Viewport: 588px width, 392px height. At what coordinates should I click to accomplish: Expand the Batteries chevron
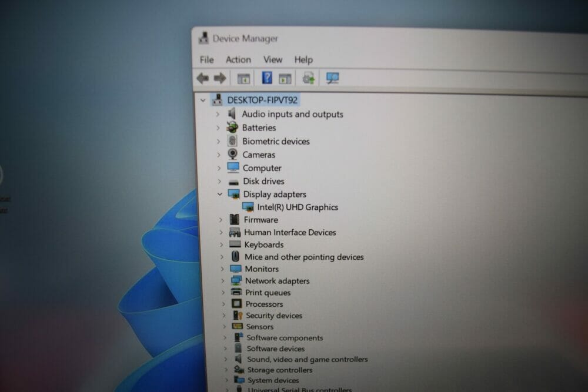tap(218, 128)
